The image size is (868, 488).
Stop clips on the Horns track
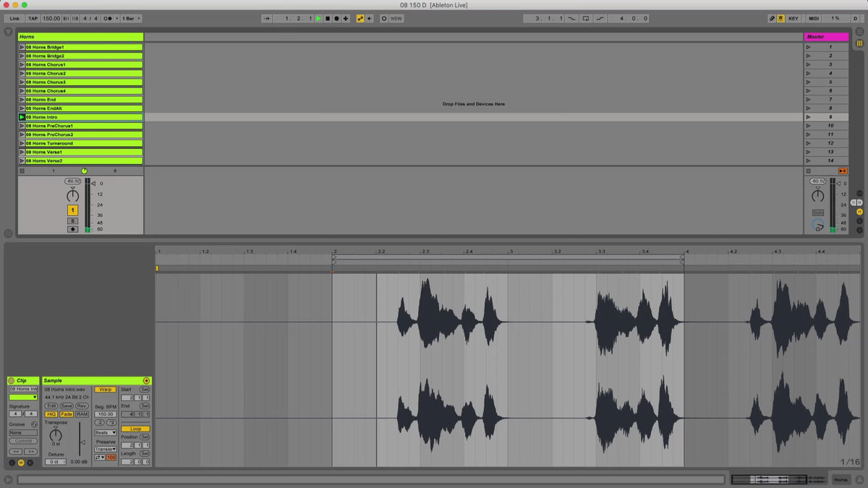(22, 171)
